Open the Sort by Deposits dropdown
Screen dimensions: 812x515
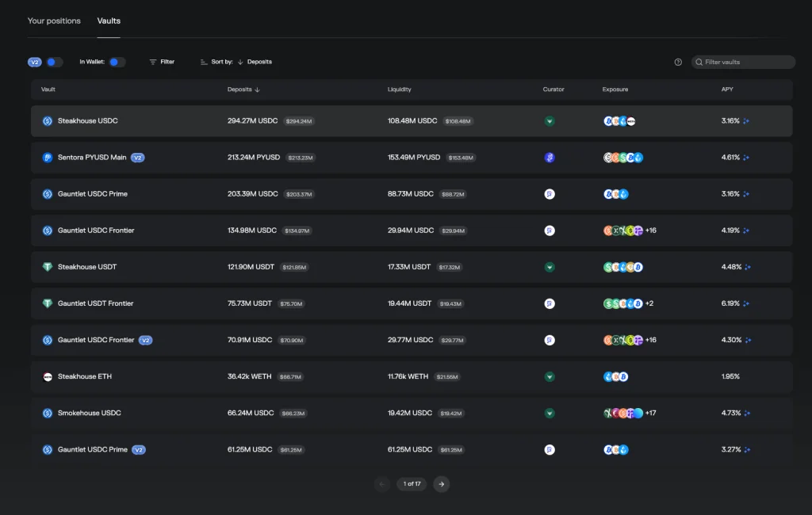pyautogui.click(x=236, y=62)
